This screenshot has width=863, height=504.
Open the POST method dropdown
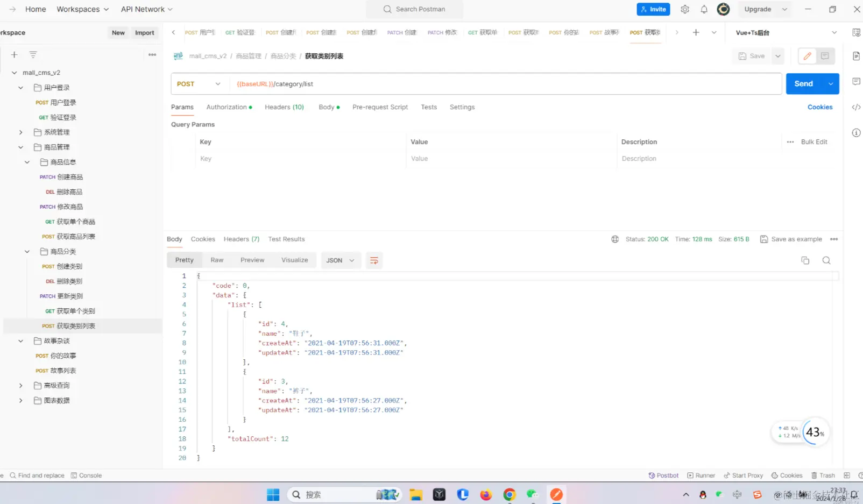coord(199,84)
